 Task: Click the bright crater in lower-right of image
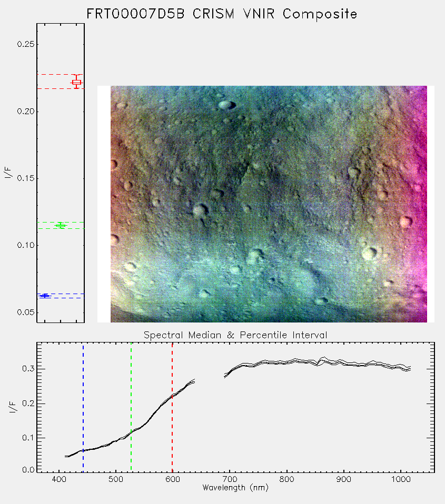tap(370, 253)
